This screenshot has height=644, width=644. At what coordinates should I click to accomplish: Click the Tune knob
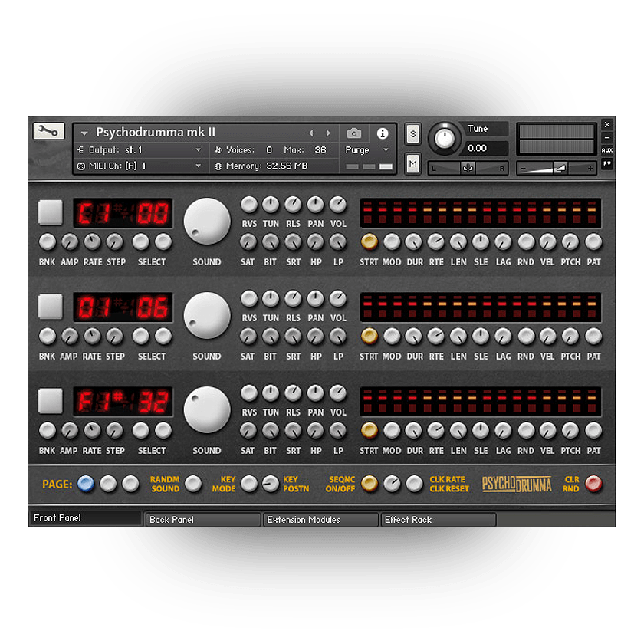click(445, 139)
